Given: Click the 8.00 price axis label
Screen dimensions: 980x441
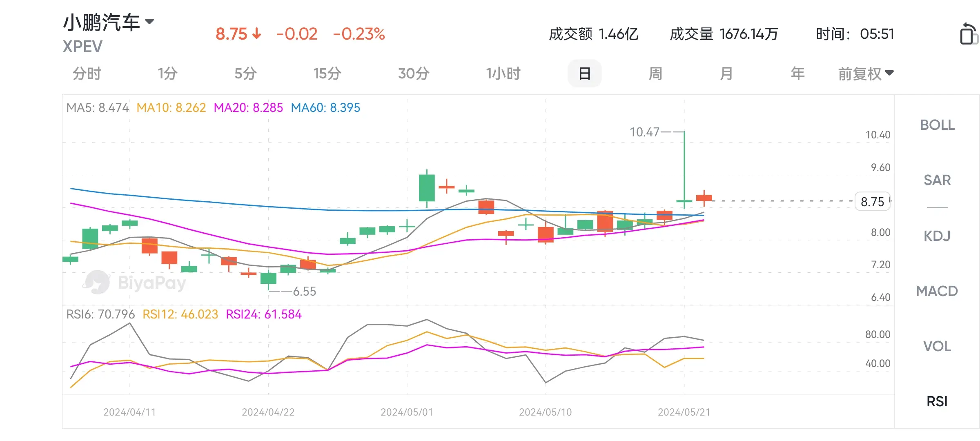Looking at the screenshot, I should 880,232.
